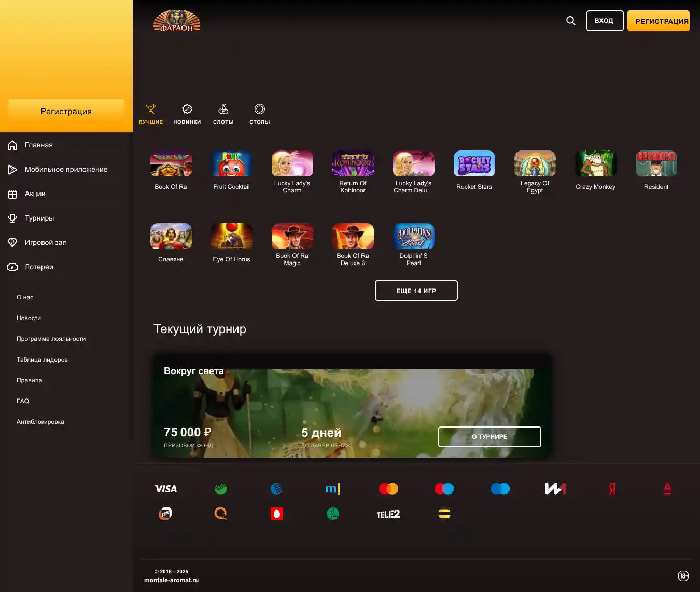Select the Лучшие trophy category
This screenshot has width=700, height=592.
coord(151,114)
